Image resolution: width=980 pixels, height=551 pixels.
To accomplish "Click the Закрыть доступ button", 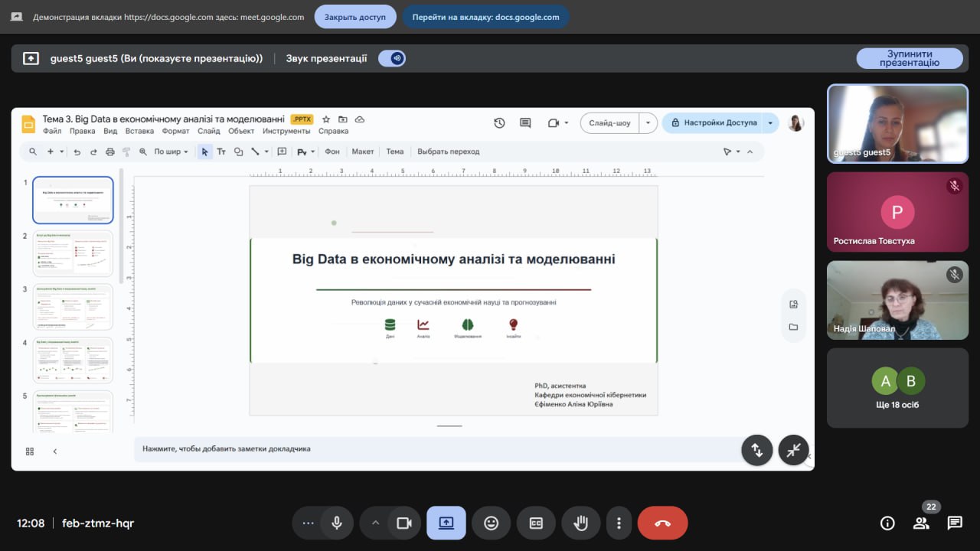I will click(355, 17).
